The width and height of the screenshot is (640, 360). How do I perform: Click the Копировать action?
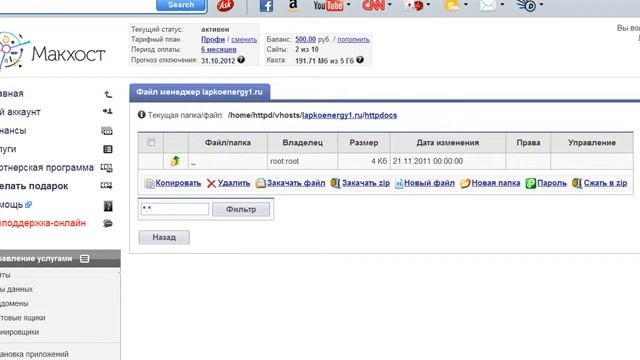coord(173,183)
